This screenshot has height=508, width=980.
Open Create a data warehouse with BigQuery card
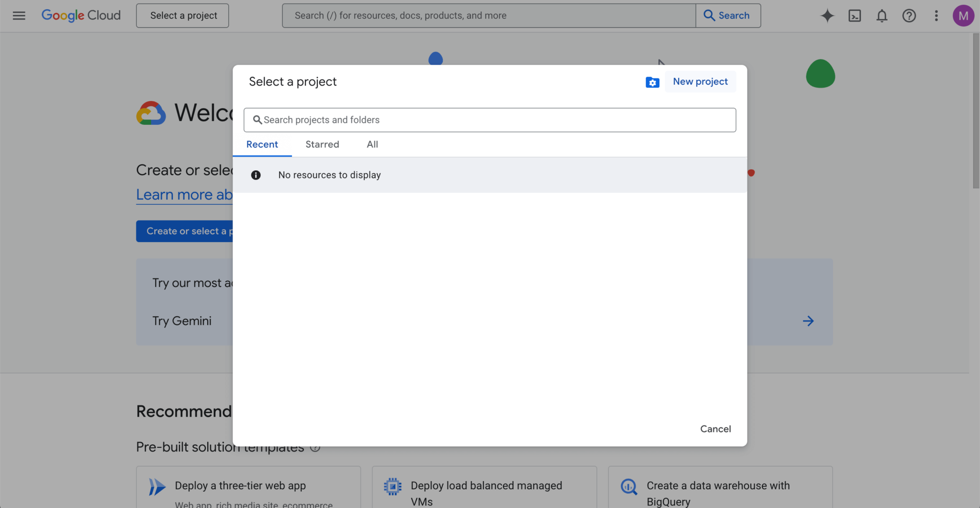click(720, 487)
